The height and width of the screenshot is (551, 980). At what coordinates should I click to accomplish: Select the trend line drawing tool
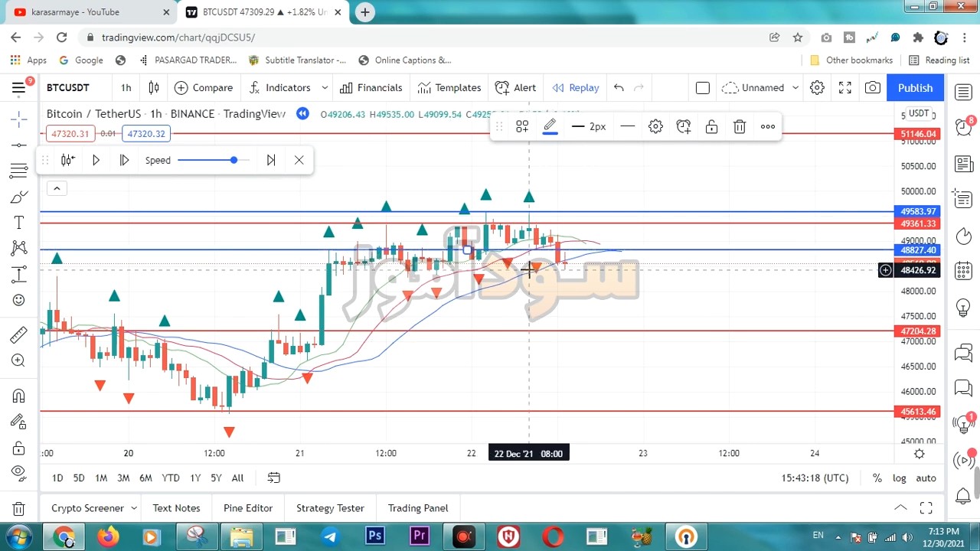(19, 145)
